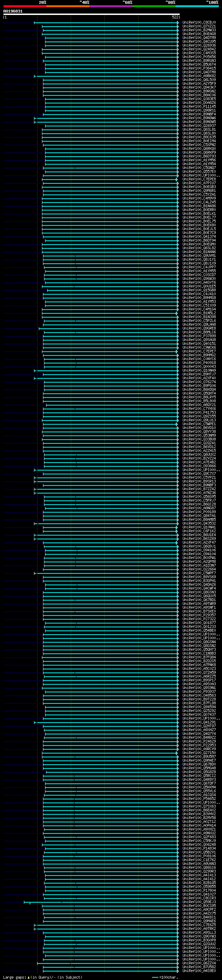
Task: Select hit label UniRef100_Q98RS1
Action: click(x=199, y=110)
